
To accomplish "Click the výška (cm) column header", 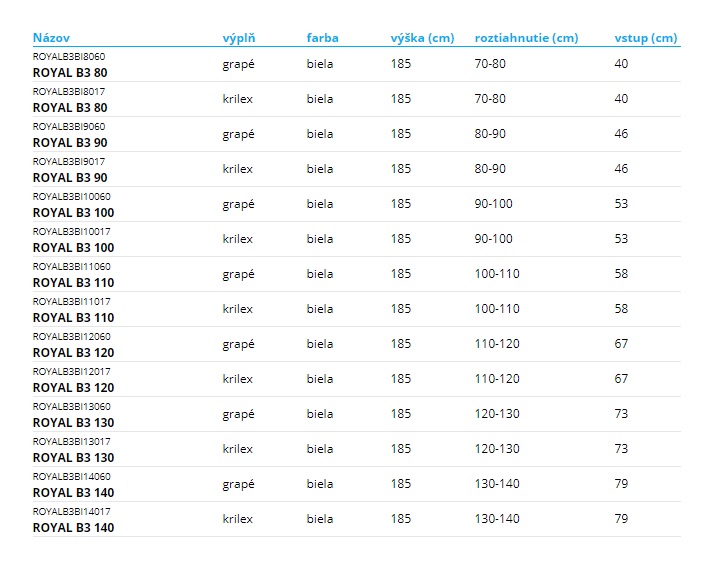I will coord(422,38).
